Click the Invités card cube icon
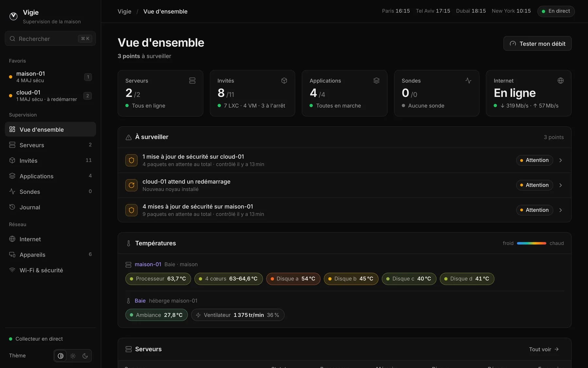 284,80
